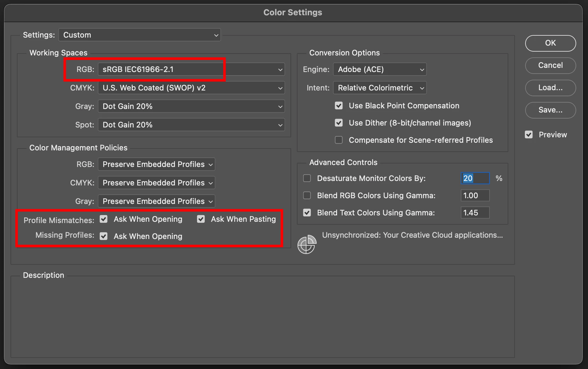Click the Cancel button
The image size is (588, 369).
550,65
